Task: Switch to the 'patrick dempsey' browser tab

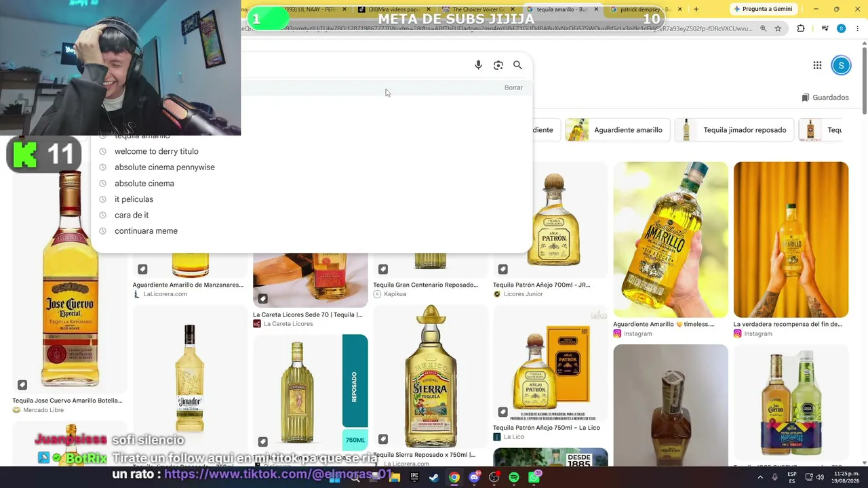Action: click(x=644, y=9)
